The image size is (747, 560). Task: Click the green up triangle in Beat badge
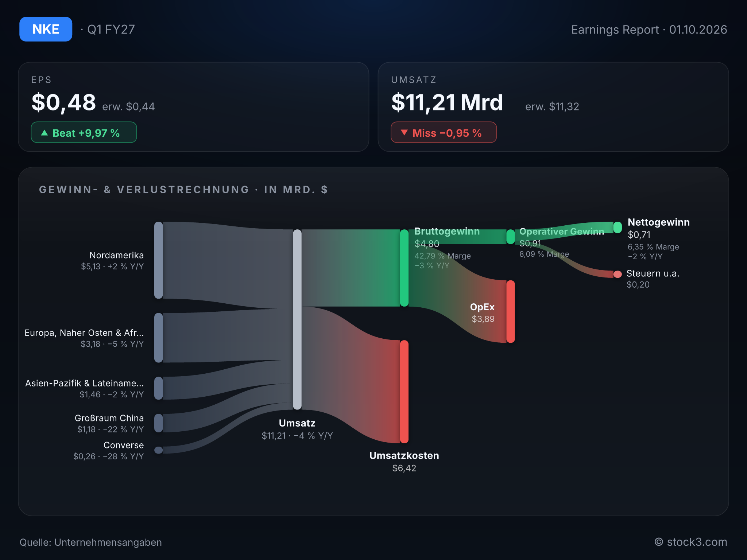click(44, 133)
